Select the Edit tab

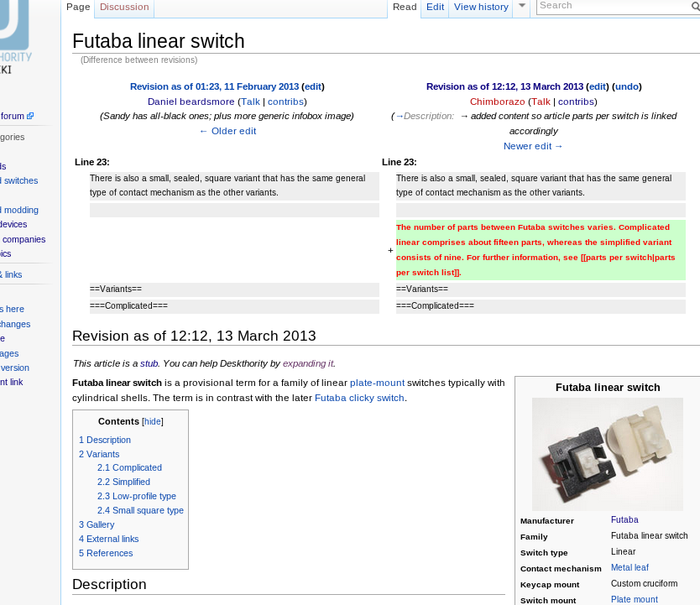coord(435,7)
